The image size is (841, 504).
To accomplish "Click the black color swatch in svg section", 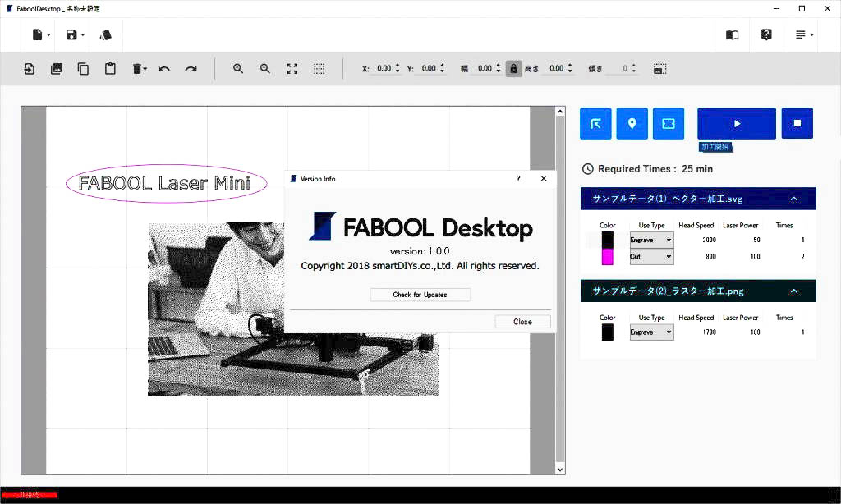I will pos(607,240).
